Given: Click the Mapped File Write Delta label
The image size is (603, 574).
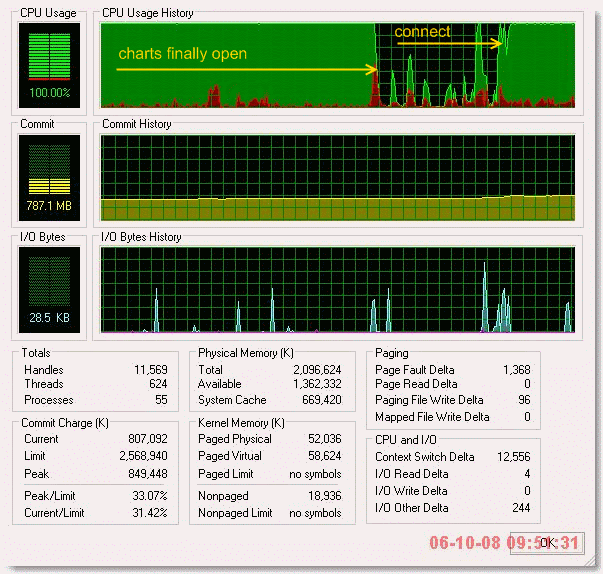Looking at the screenshot, I should [x=432, y=417].
